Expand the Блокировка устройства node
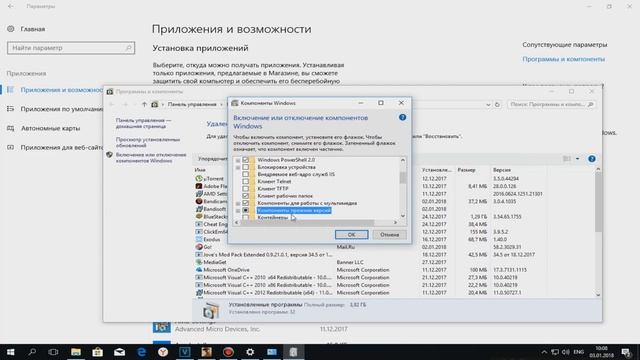Viewport: 640px width, 360px height. (x=238, y=168)
